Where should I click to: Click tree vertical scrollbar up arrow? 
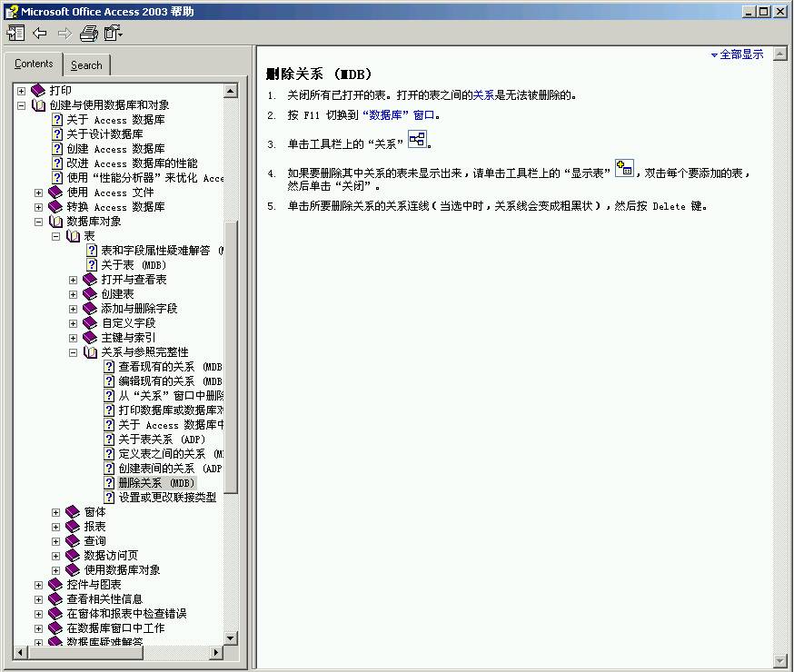coord(231,91)
